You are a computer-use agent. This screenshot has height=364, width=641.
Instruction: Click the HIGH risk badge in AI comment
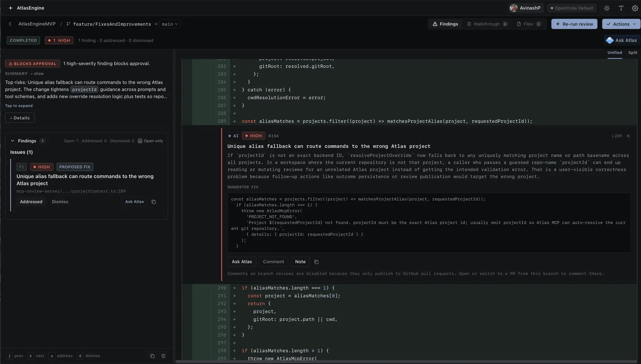click(x=254, y=136)
